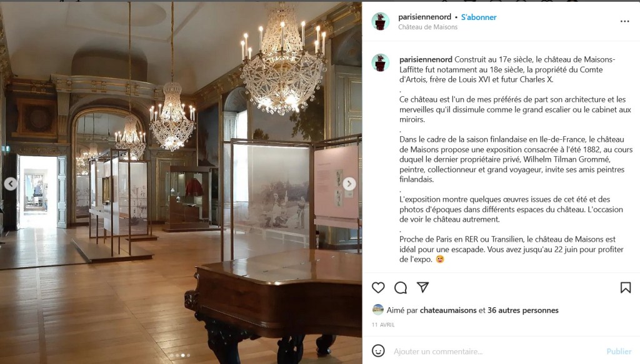Click the parisiennenord profile picture in header
Screen dimensions: 640x364
381,21
